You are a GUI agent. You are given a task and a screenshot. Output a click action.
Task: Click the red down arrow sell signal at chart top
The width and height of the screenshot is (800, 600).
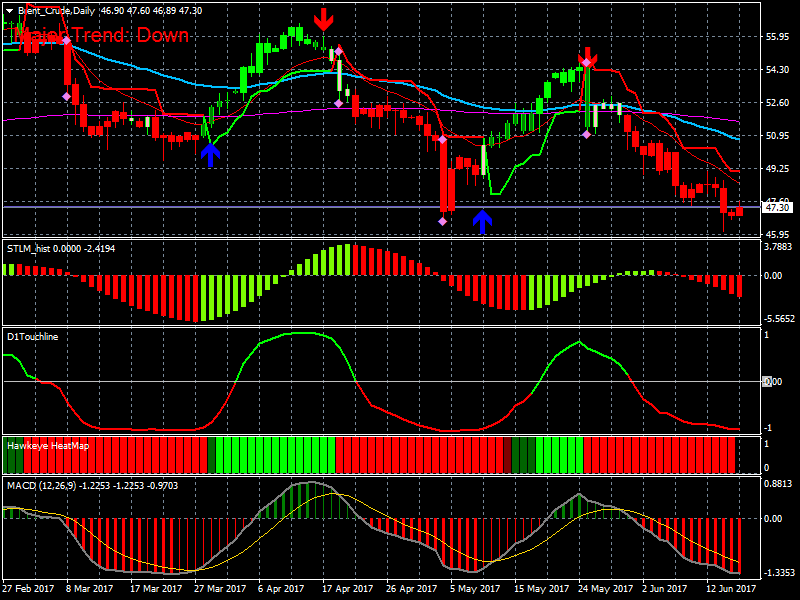[x=325, y=19]
